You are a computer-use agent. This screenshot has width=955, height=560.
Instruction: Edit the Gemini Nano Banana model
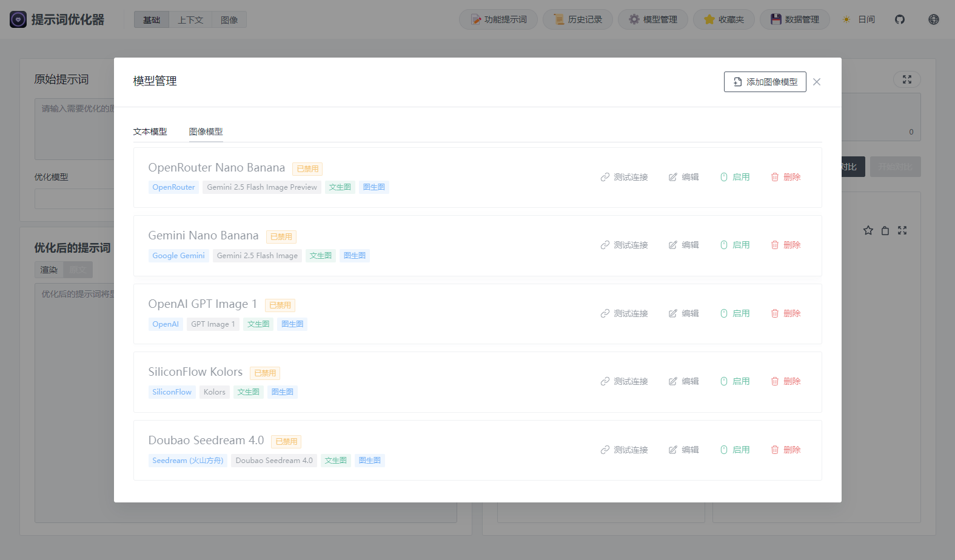pos(684,245)
